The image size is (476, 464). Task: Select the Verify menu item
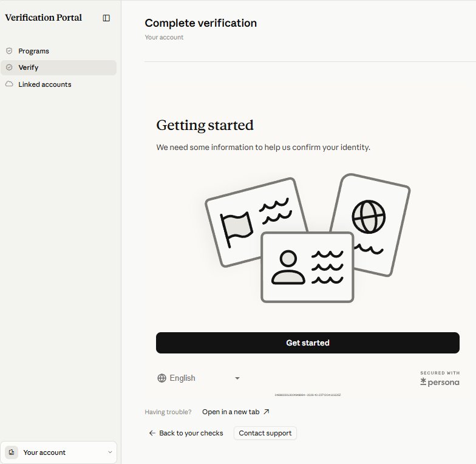[58, 67]
